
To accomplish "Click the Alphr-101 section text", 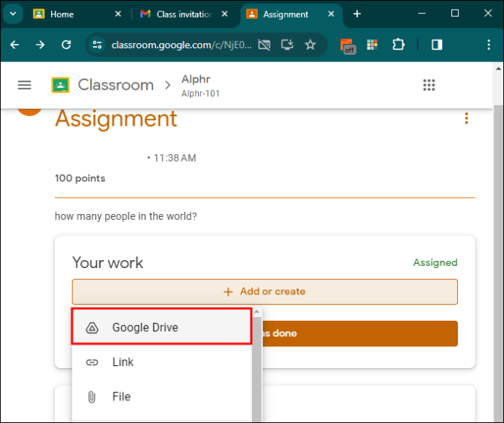I will (200, 94).
